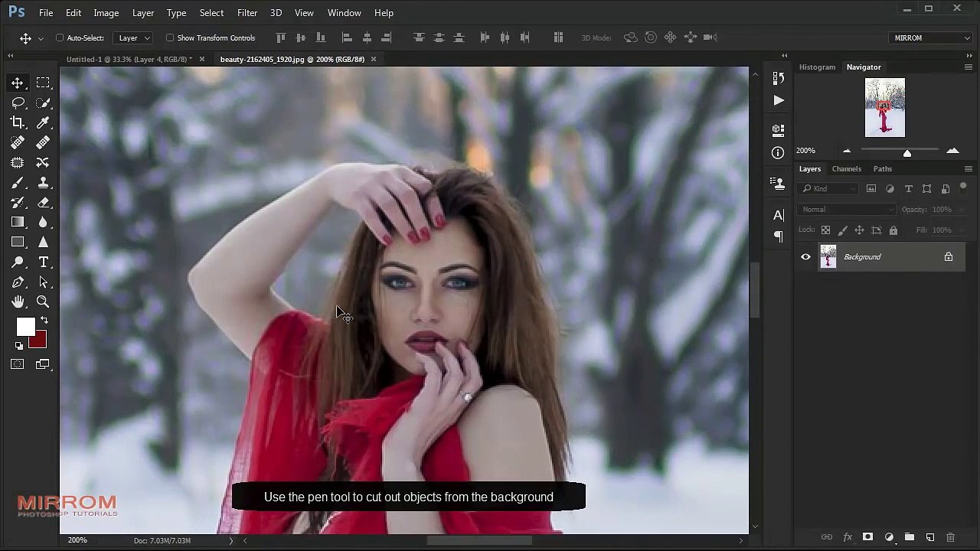Hide the Background layer eye
Image resolution: width=980 pixels, height=551 pixels.
pyautogui.click(x=805, y=257)
